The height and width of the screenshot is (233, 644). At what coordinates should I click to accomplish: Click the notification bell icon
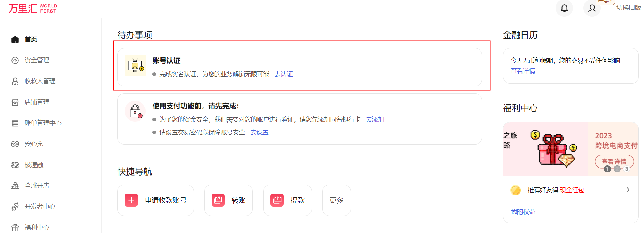pos(564,8)
